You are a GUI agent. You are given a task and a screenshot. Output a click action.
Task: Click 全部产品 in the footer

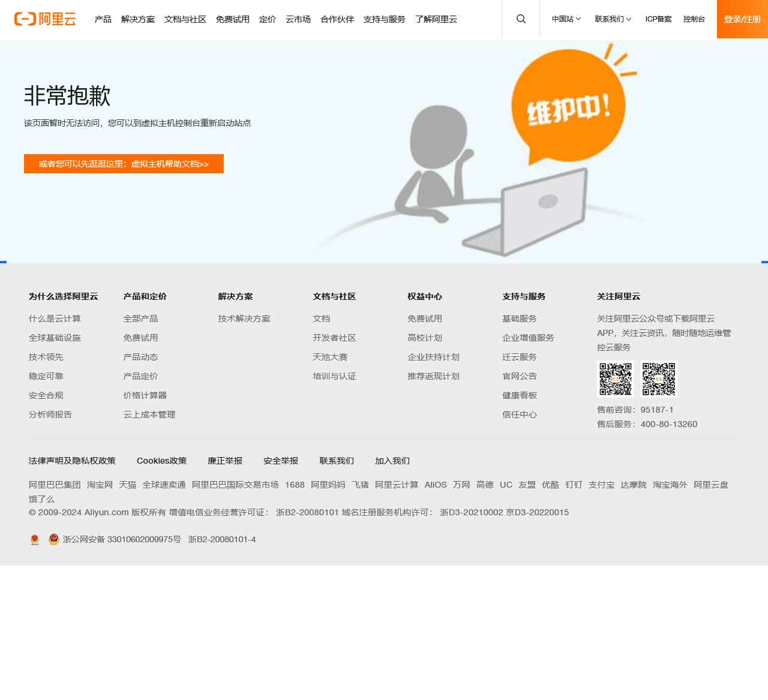[x=141, y=319]
